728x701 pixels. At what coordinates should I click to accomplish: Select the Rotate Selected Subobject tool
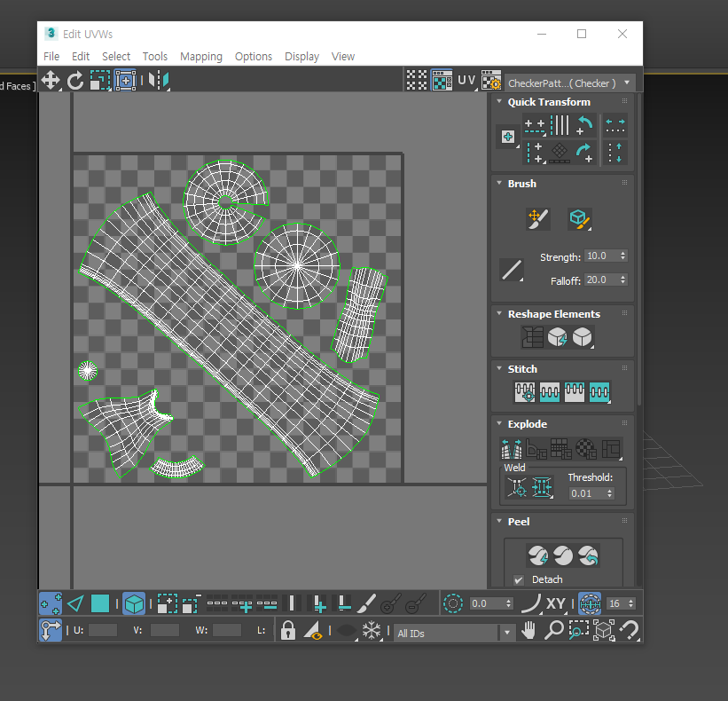click(75, 81)
